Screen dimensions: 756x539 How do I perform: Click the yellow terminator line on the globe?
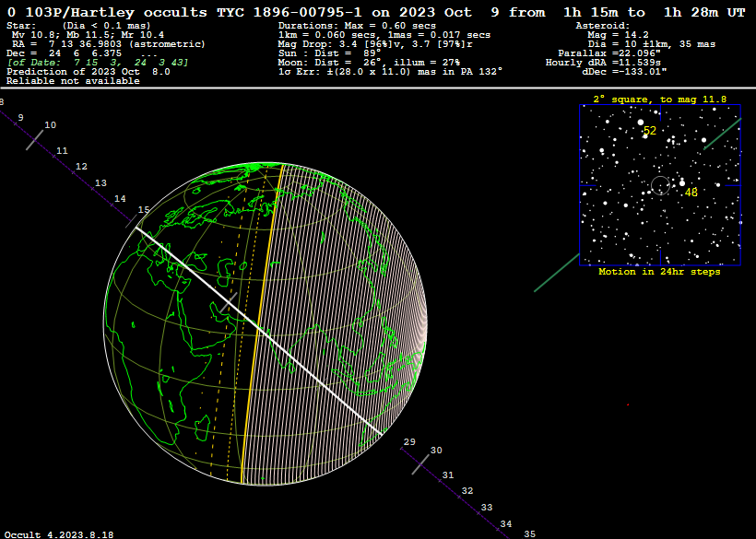(261, 322)
